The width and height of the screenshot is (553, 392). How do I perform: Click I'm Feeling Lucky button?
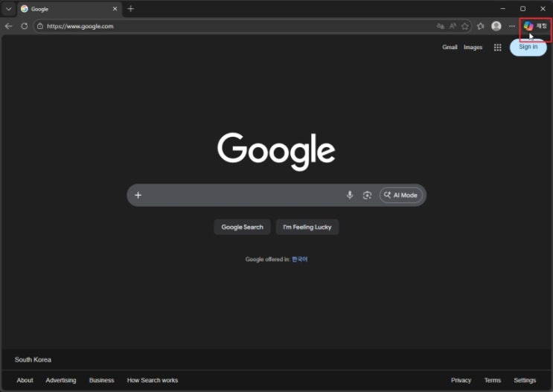click(x=307, y=227)
